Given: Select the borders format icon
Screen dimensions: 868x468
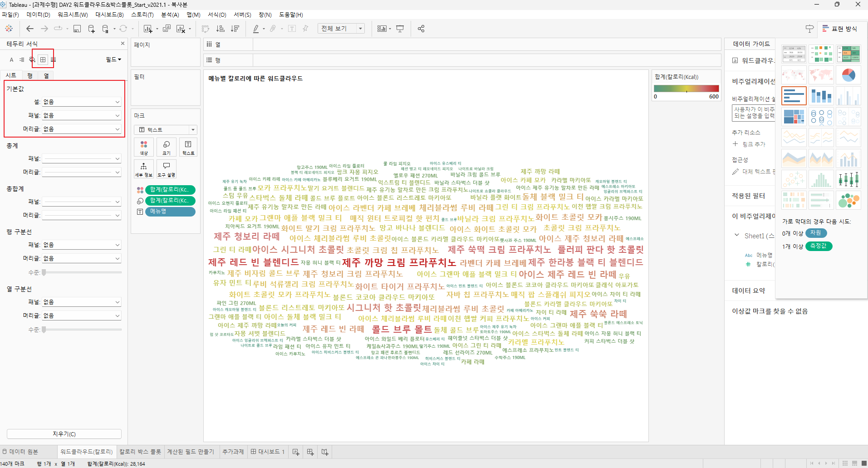Looking at the screenshot, I should pos(43,59).
